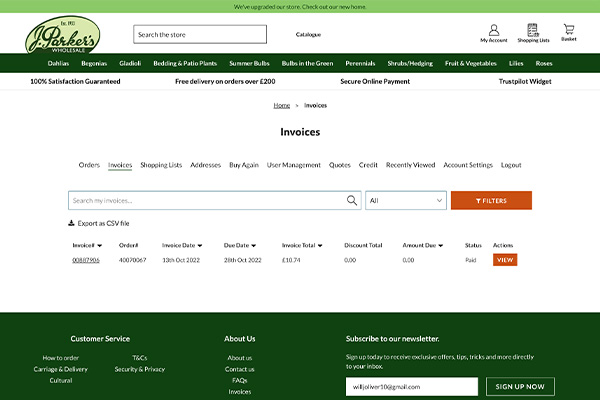This screenshot has width=600, height=400.
Task: Click in Search the store field
Action: click(x=200, y=34)
